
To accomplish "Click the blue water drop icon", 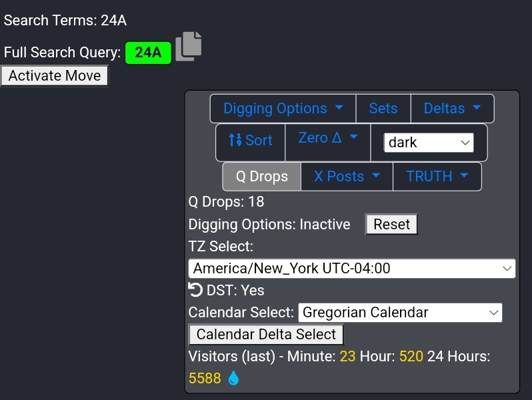I will (233, 378).
